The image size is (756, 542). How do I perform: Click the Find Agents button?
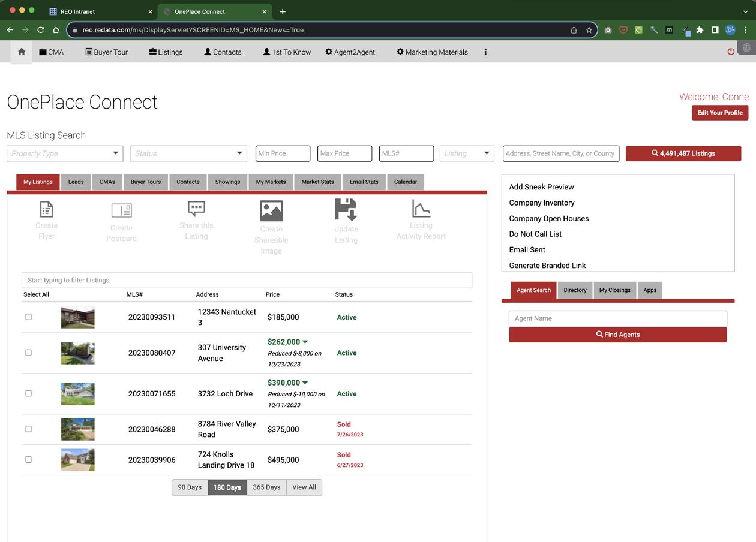(618, 335)
